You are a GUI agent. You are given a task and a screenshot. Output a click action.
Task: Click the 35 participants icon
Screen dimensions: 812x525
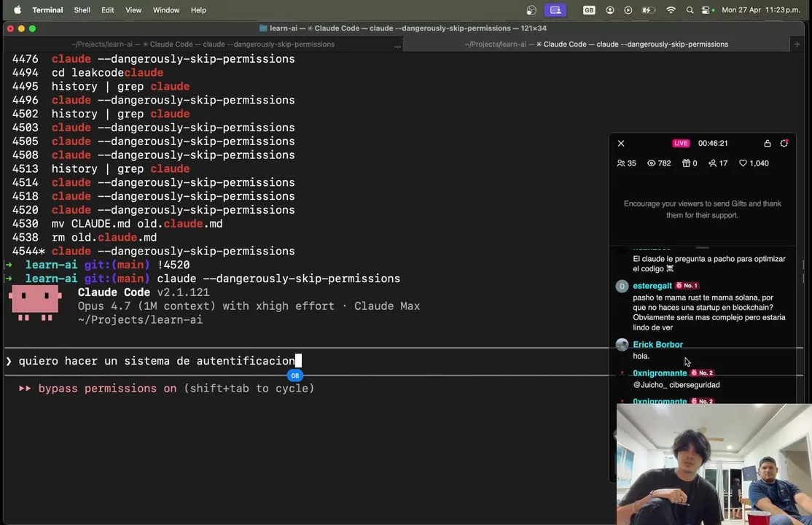tap(621, 163)
